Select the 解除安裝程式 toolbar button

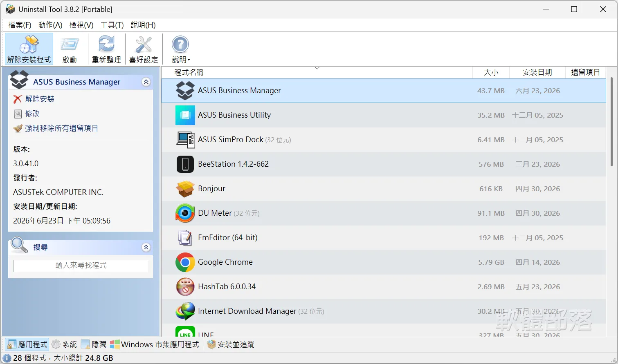[x=29, y=49]
